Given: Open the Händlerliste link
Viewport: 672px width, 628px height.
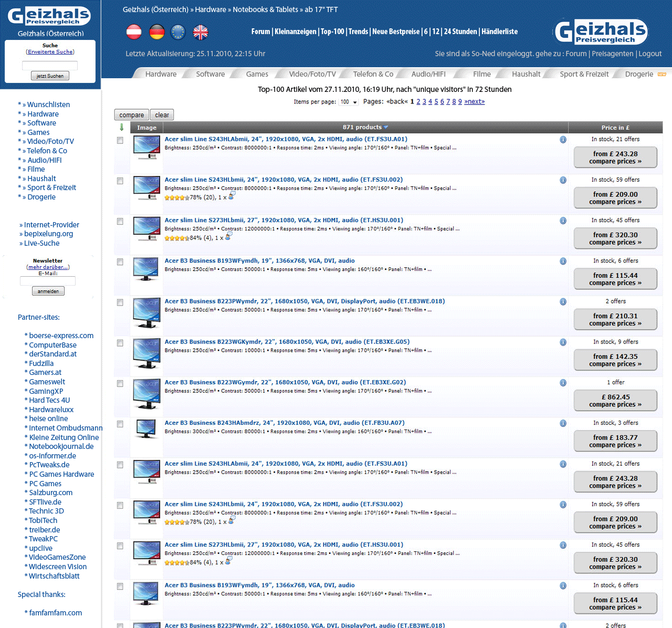Looking at the screenshot, I should tap(499, 32).
